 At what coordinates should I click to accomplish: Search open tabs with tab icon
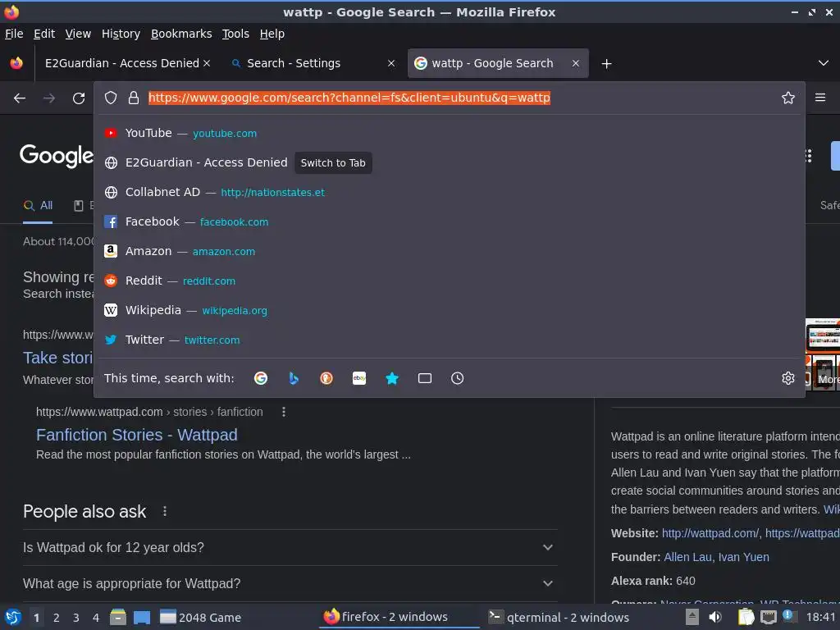(x=424, y=378)
